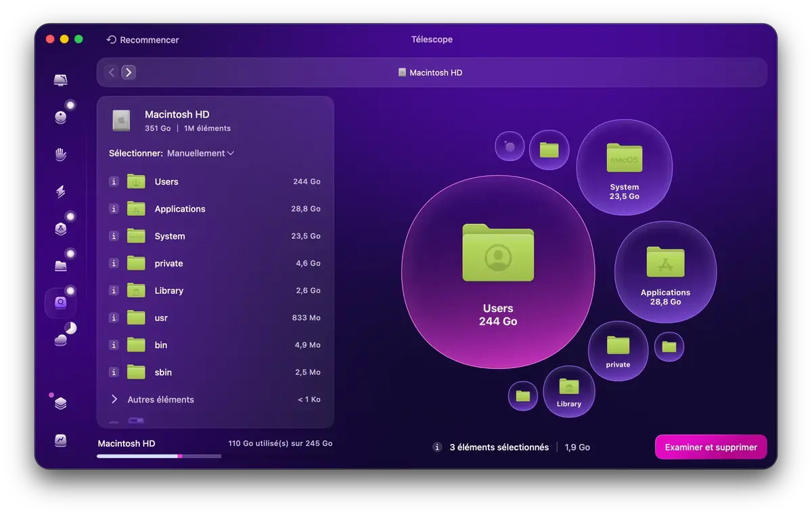
Task: Open the Applications module icon in sidebar
Action: 61,229
